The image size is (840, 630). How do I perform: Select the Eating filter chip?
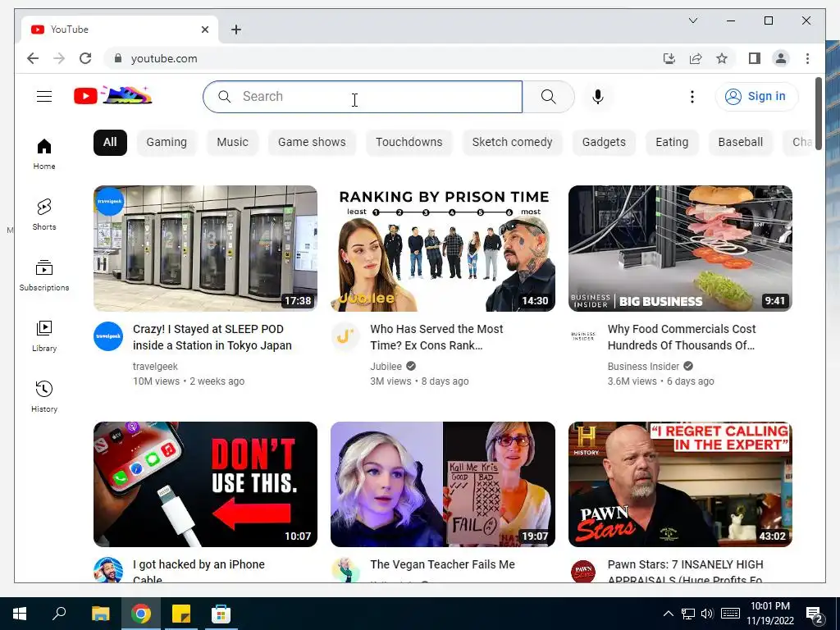pos(672,143)
